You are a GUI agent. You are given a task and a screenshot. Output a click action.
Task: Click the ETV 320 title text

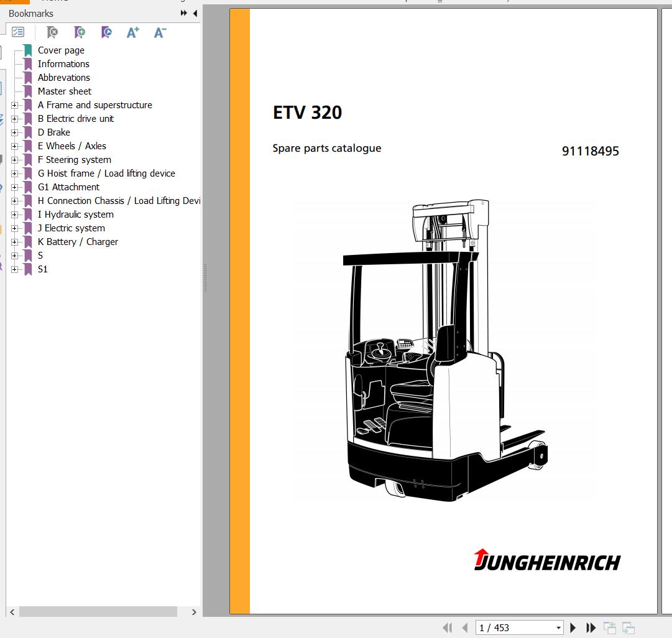pyautogui.click(x=307, y=113)
